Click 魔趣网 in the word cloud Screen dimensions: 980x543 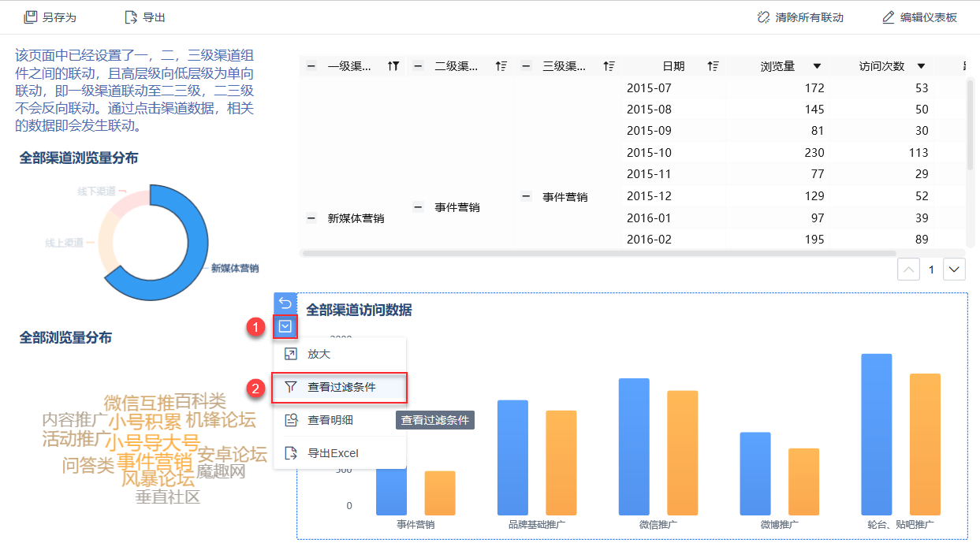[x=222, y=471]
